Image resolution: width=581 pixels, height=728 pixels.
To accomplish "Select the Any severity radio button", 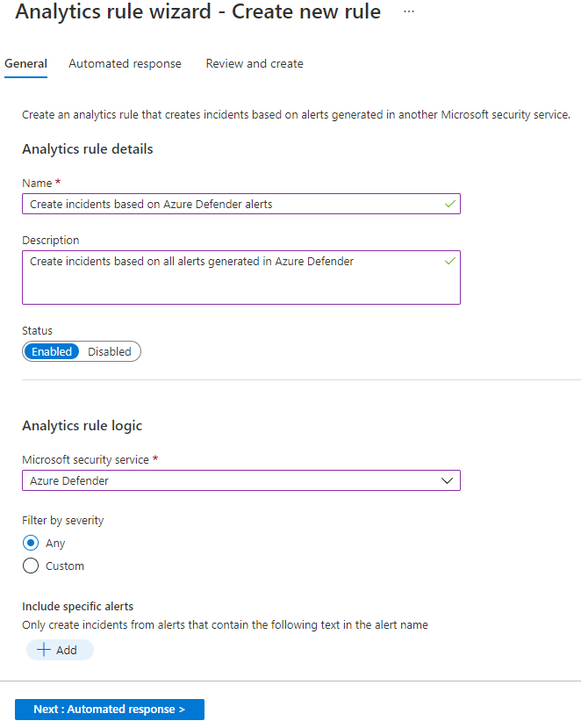I will (31, 543).
